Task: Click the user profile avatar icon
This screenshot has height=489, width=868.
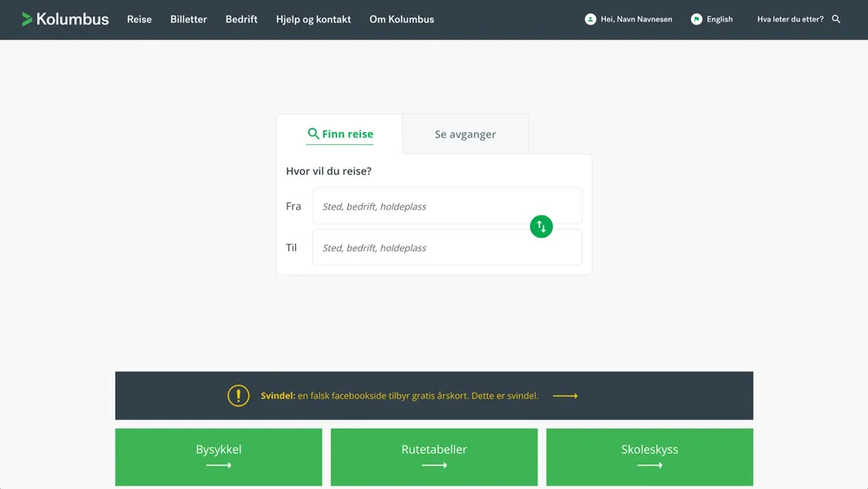Action: click(590, 19)
